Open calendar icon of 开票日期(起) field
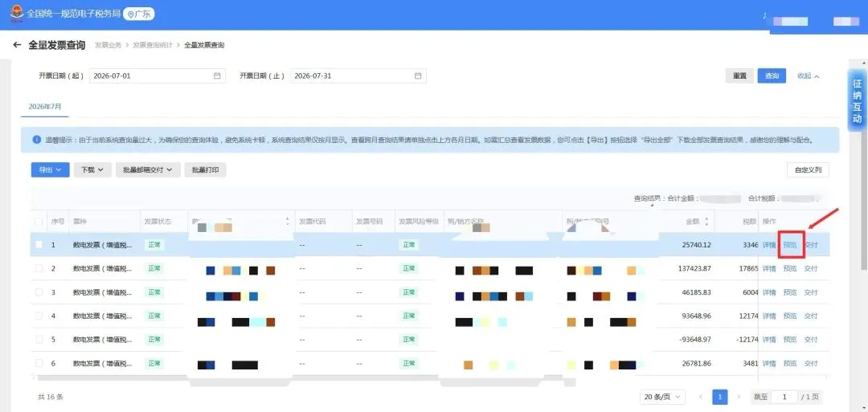 (217, 75)
